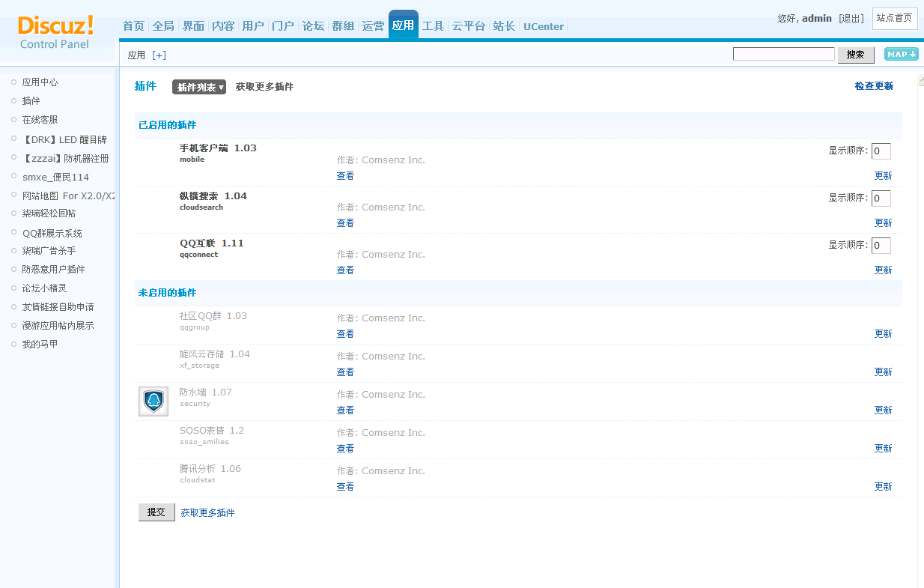This screenshot has height=588, width=924.
Task: Open 应用中心 in the sidebar
Action: [40, 82]
